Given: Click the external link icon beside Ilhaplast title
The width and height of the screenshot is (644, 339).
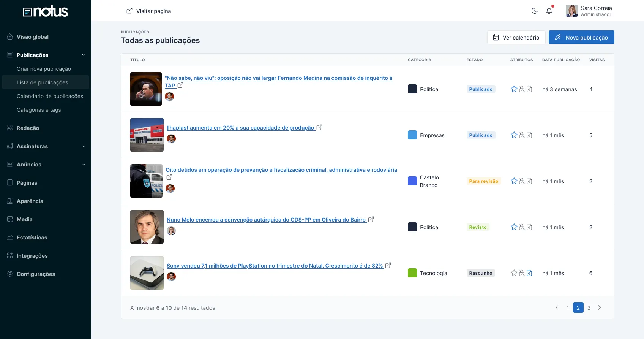Looking at the screenshot, I should tap(319, 128).
